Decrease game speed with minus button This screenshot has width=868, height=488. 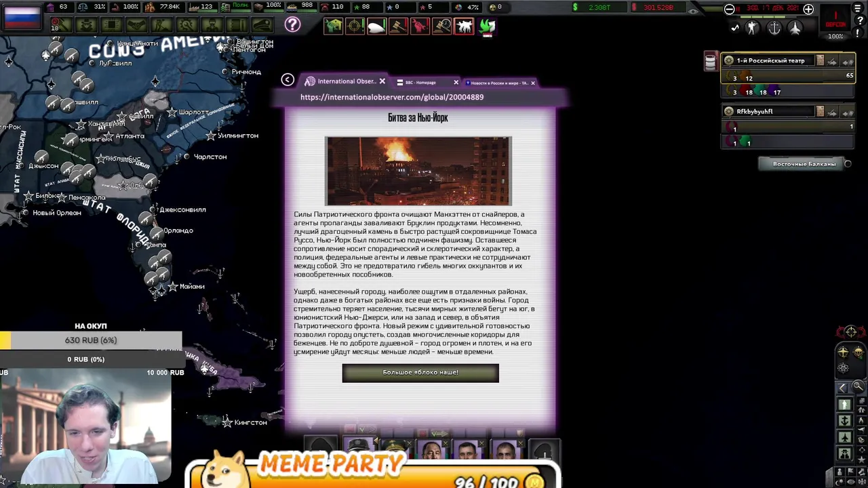729,9
